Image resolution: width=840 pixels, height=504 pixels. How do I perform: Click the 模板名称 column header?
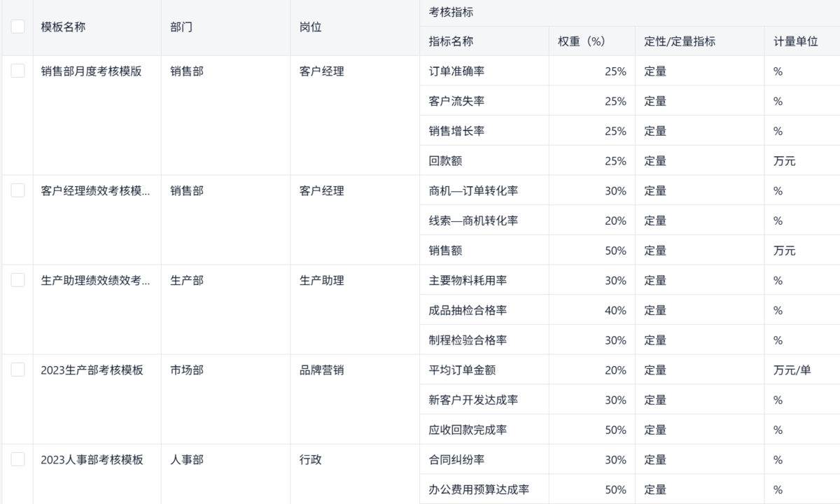tap(63, 27)
